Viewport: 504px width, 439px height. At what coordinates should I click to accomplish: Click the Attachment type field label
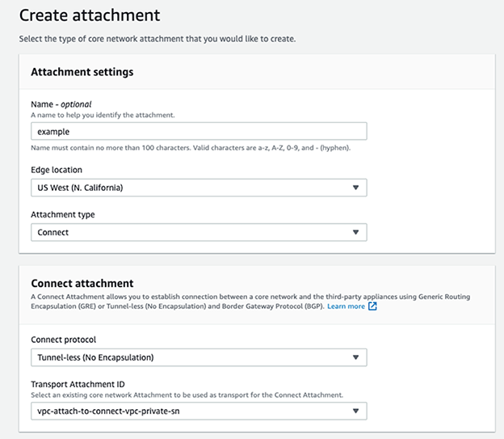61,214
